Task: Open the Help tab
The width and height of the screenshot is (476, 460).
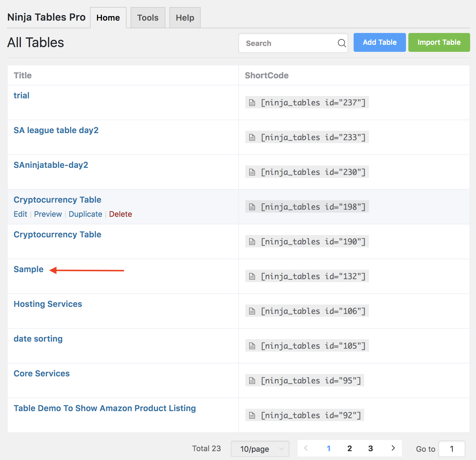Action: [185, 17]
